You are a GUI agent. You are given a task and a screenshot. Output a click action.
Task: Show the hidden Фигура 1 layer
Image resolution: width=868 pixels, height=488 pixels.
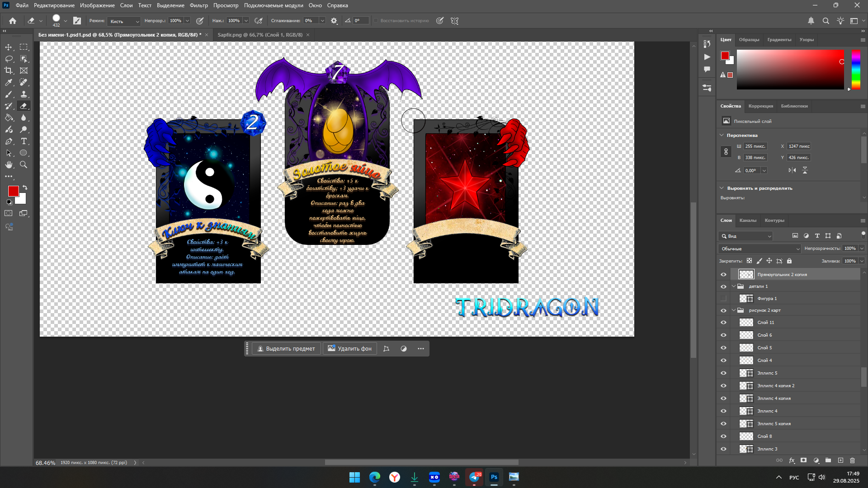[x=723, y=299]
